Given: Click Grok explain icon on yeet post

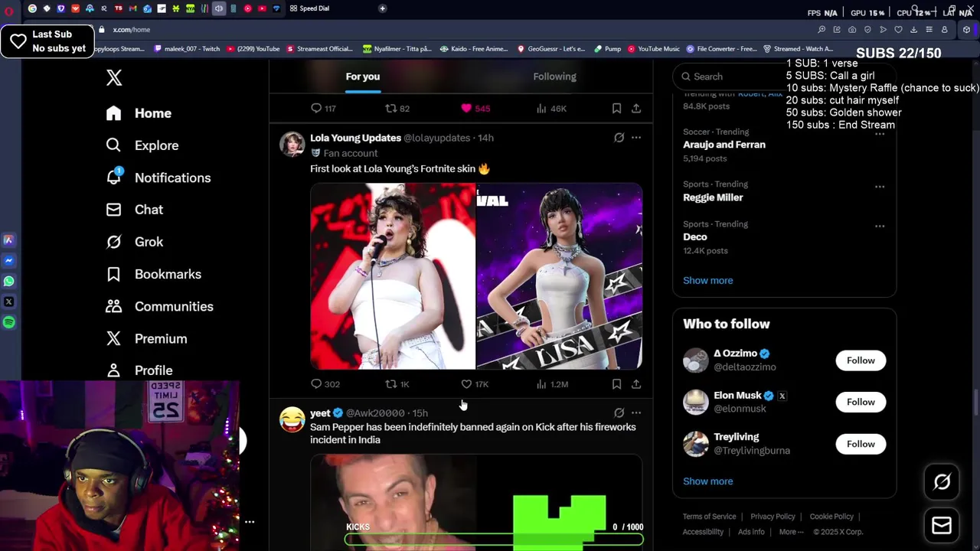Looking at the screenshot, I should [619, 413].
